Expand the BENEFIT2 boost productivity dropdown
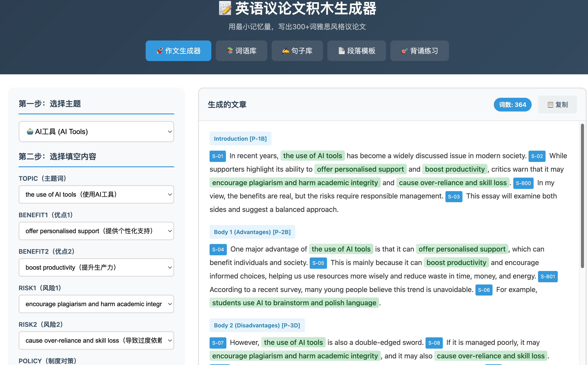Screen dimensions: 588x365 [x=96, y=267]
